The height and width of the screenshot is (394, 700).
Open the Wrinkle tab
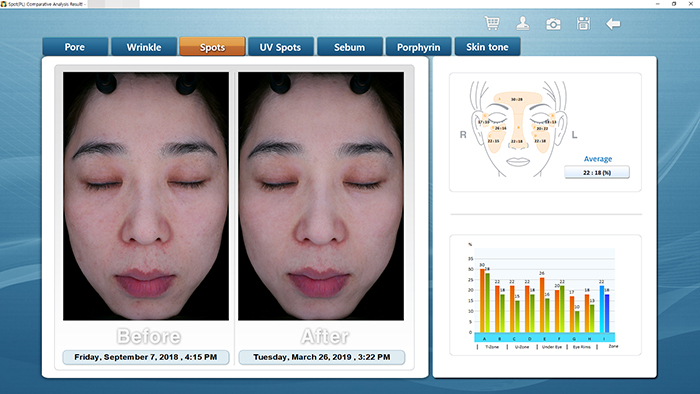pos(144,47)
